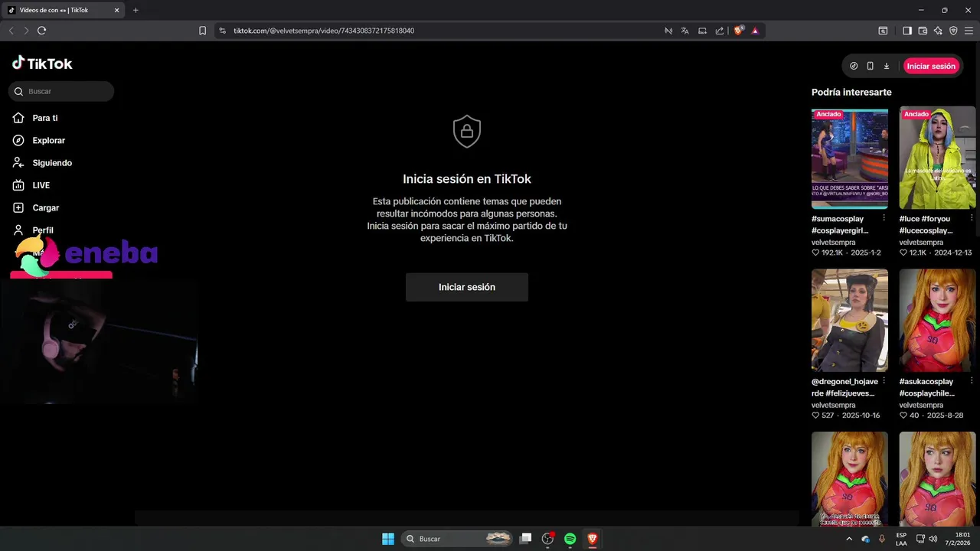This screenshot has height=551, width=980.
Task: Open the Brave Wallet icon
Action: [923, 31]
